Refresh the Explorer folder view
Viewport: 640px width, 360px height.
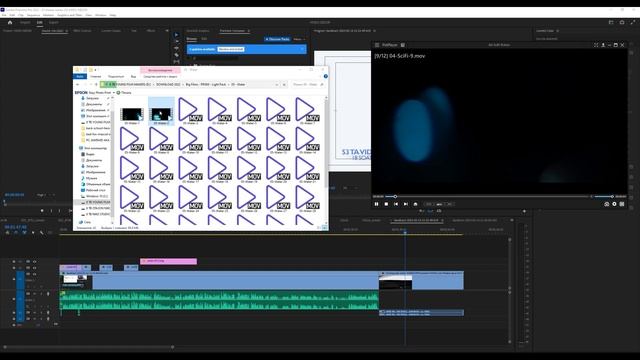point(284,84)
